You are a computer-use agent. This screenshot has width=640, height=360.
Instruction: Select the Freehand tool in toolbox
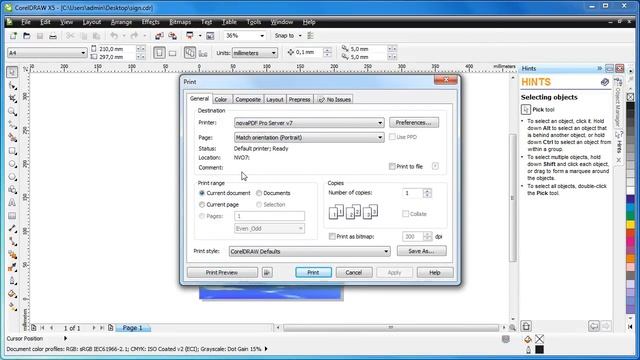12,124
